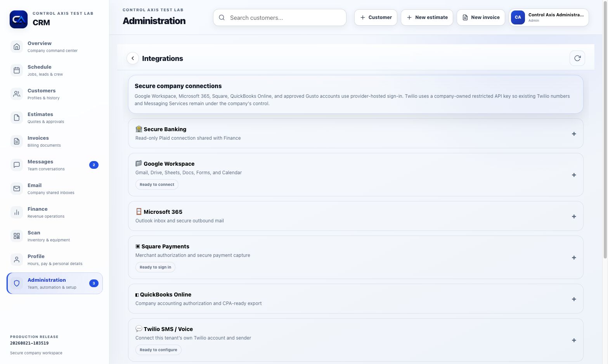Viewport: 608px width, 364px height.
Task: Click the Secure Banking bank emoji
Action: tap(139, 129)
